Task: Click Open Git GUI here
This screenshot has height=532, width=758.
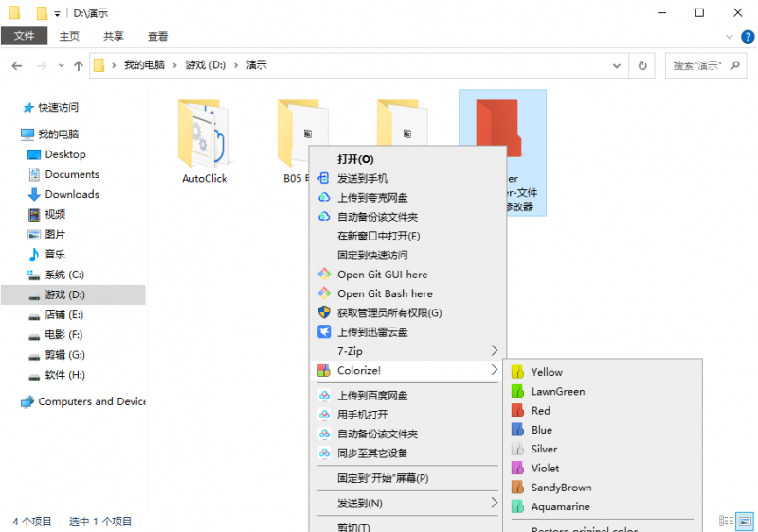Action: (x=407, y=275)
